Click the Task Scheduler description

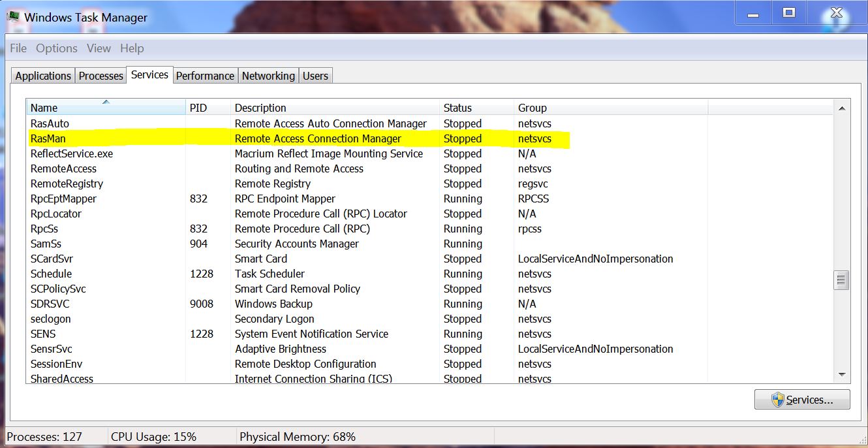[x=270, y=274]
